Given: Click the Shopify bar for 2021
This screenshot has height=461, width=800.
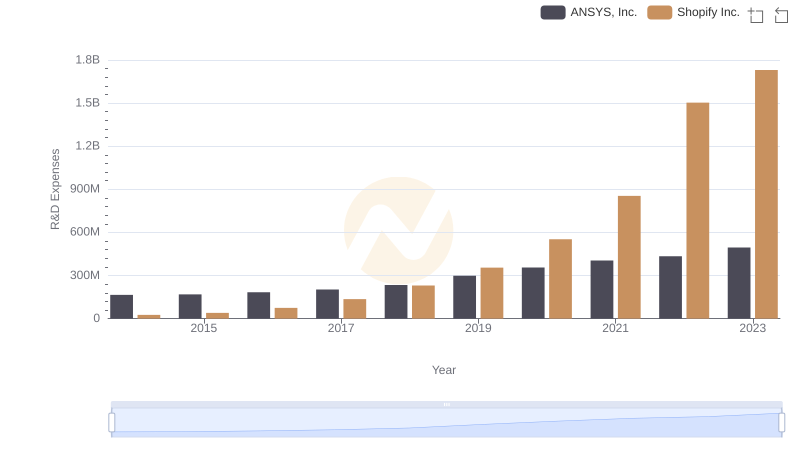Looking at the screenshot, I should click(629, 257).
